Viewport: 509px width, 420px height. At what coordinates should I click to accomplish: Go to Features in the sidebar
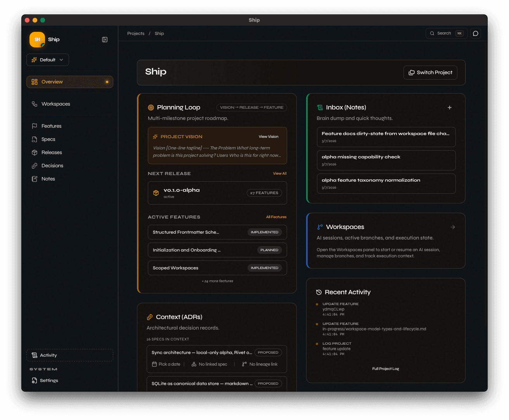click(51, 126)
